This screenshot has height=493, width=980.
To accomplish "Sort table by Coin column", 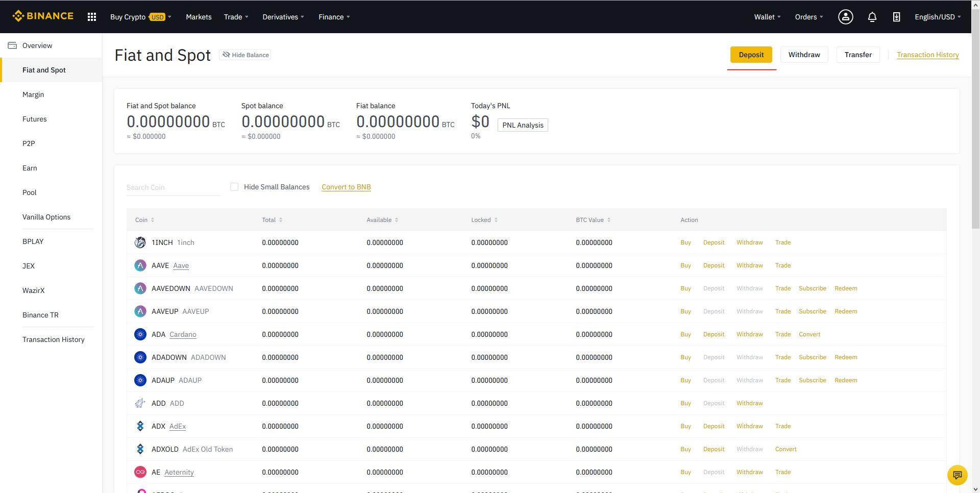I will click(144, 220).
